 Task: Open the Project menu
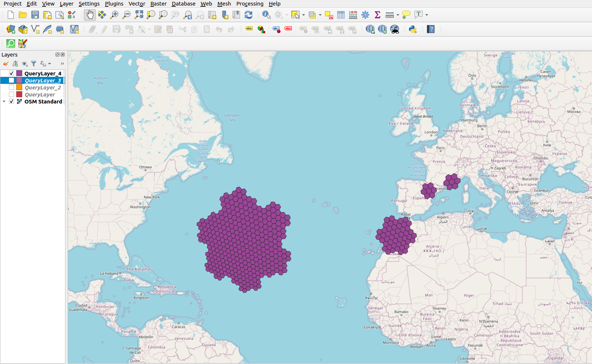click(13, 4)
